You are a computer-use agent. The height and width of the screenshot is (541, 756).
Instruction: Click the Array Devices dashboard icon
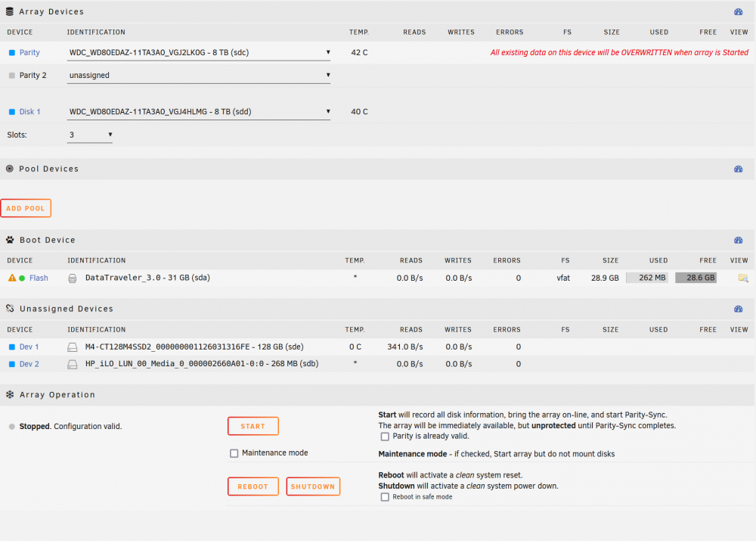738,11
